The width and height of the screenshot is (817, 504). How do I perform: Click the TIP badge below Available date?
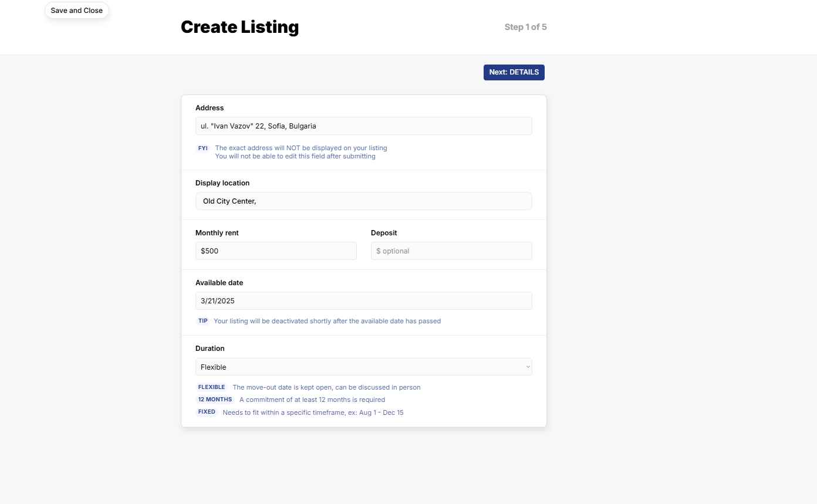point(202,321)
